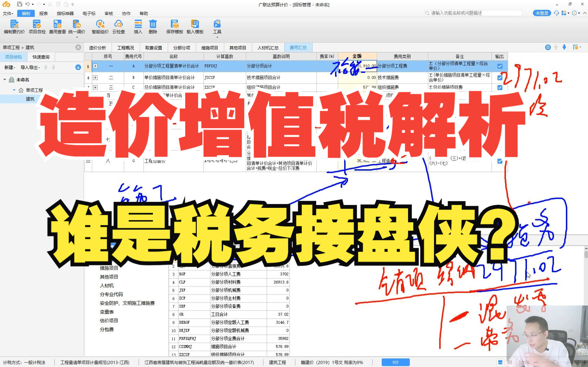Open the 新建 dropdown
The height and width of the screenshot is (367, 588).
pos(9,67)
